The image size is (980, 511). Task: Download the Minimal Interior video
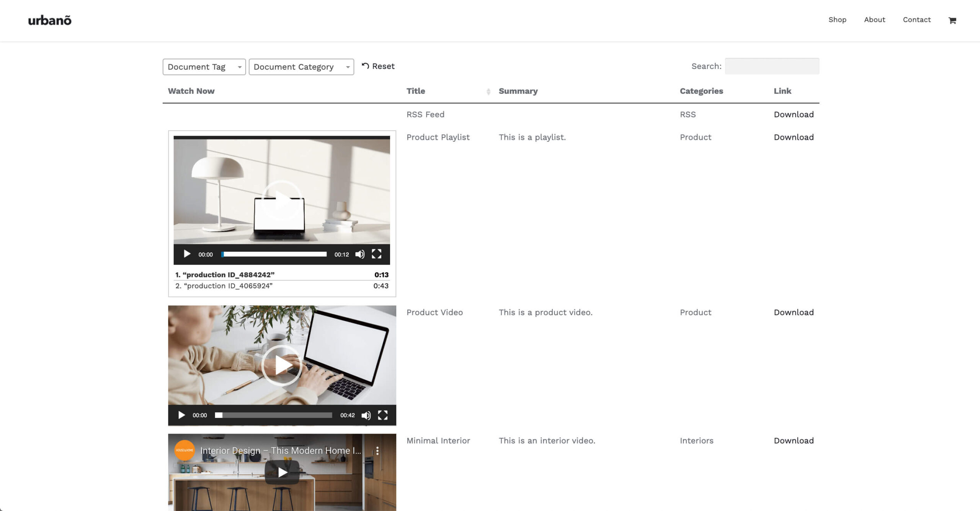click(x=794, y=441)
